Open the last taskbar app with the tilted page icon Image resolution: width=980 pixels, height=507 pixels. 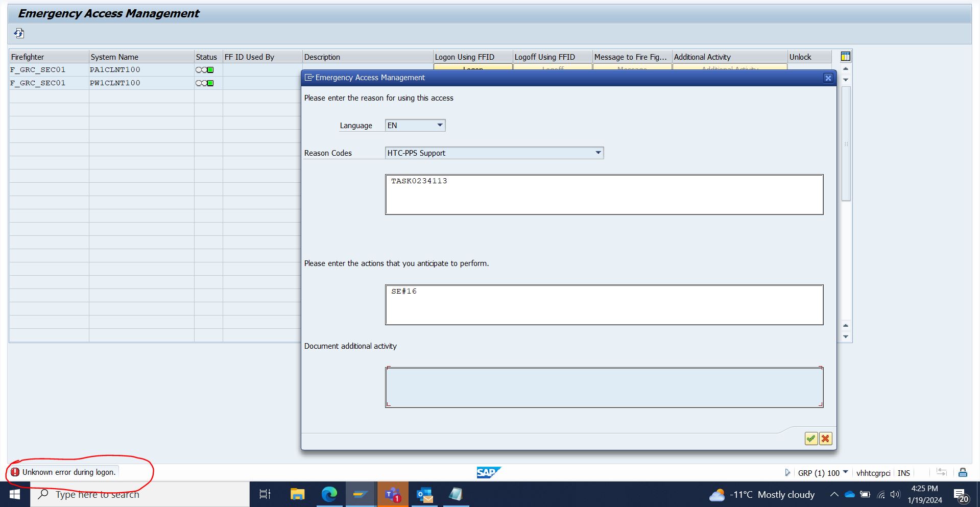(x=455, y=494)
